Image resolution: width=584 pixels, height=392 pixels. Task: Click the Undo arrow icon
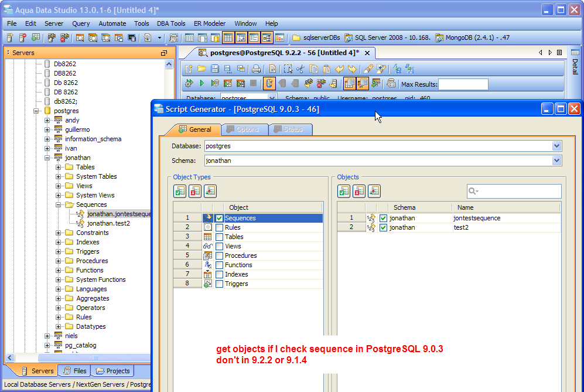339,69
